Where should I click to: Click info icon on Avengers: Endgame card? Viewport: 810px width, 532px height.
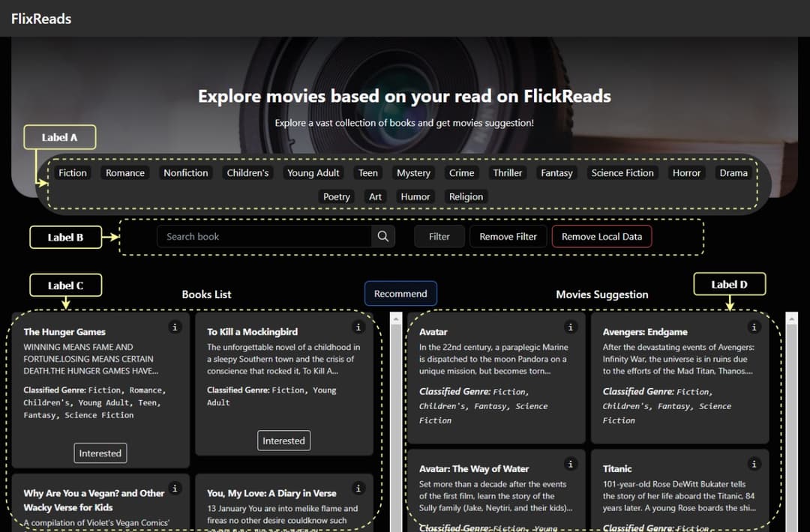(754, 327)
